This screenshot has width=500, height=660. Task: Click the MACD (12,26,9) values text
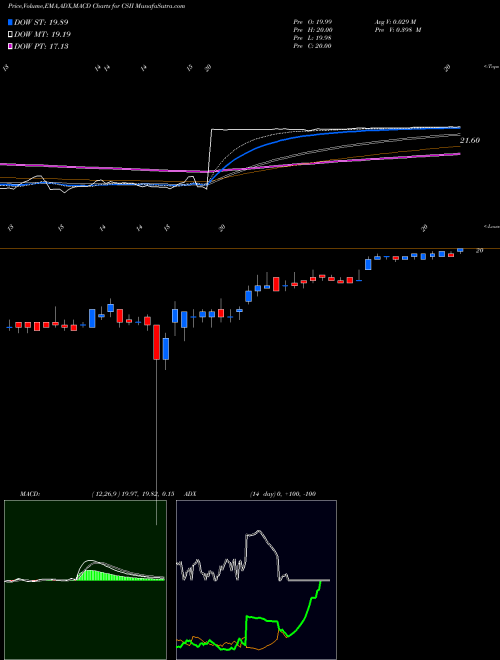coord(133,494)
